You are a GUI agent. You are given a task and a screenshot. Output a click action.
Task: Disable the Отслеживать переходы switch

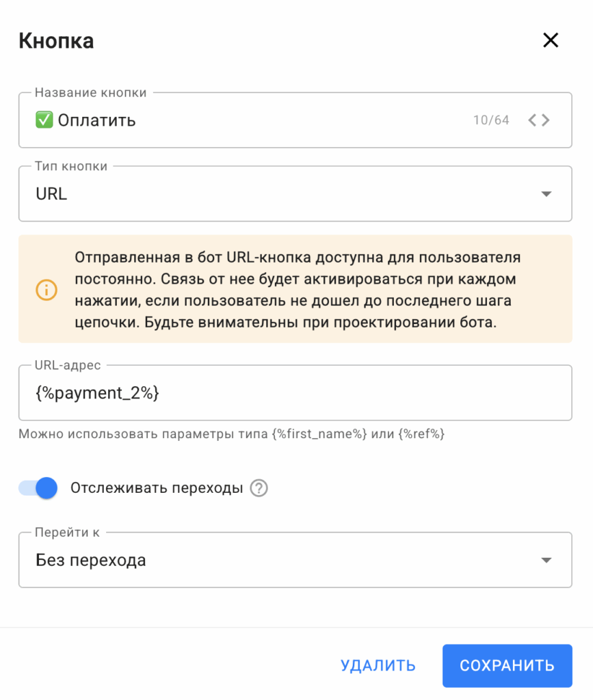pyautogui.click(x=38, y=488)
